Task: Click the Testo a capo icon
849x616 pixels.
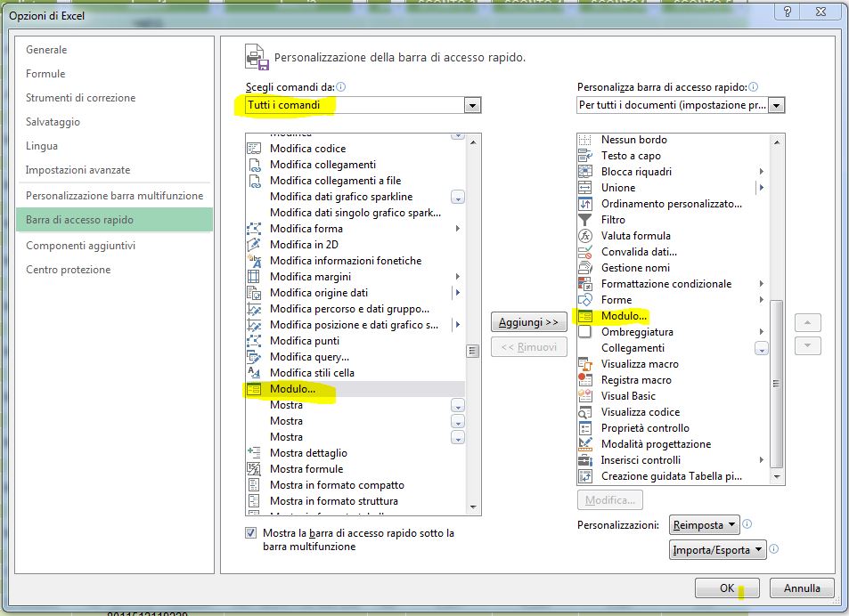Action: tap(585, 156)
